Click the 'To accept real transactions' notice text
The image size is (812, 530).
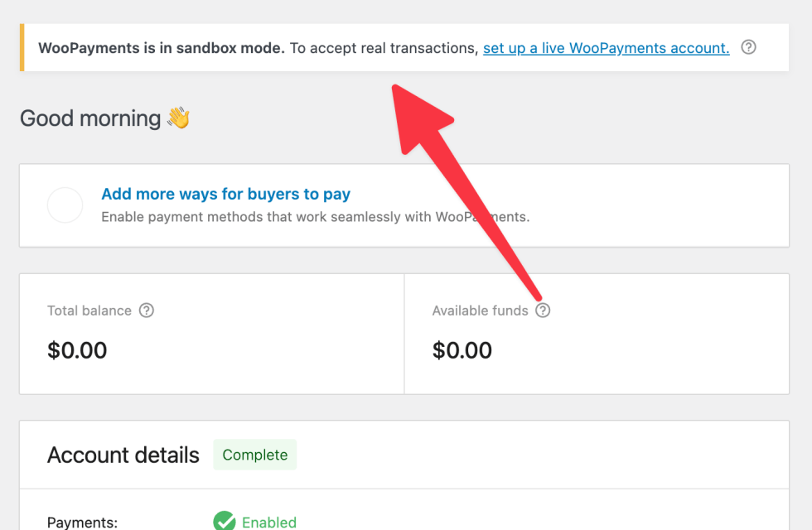pos(383,48)
